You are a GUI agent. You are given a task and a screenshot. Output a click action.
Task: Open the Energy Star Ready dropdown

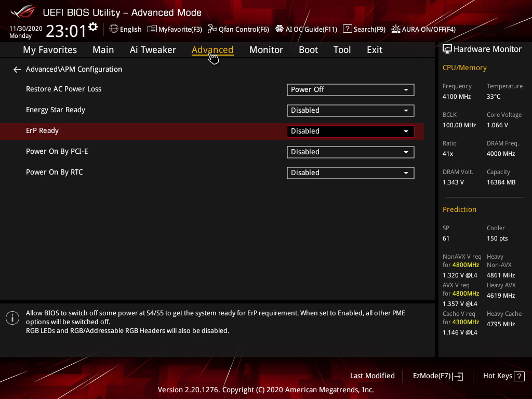tap(351, 110)
